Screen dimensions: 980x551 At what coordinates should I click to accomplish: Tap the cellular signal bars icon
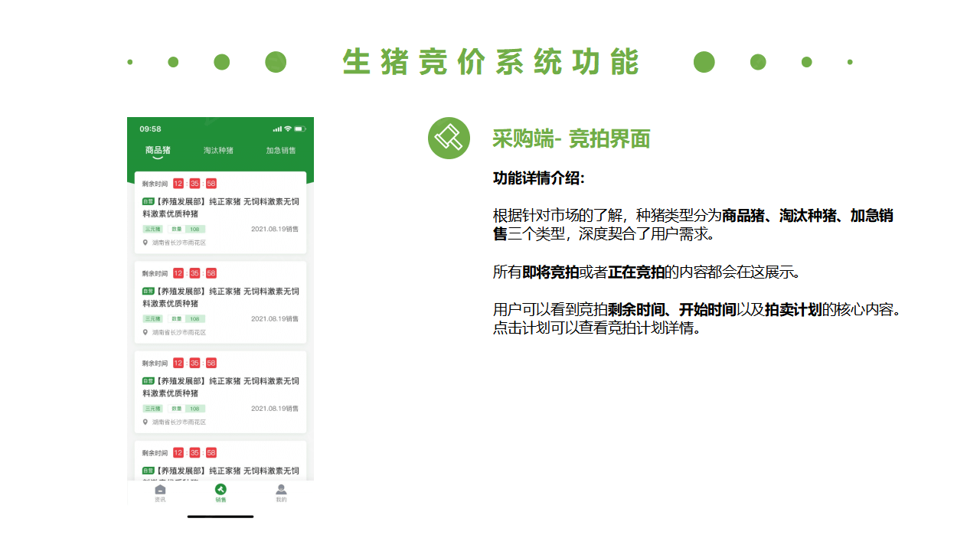(x=278, y=129)
